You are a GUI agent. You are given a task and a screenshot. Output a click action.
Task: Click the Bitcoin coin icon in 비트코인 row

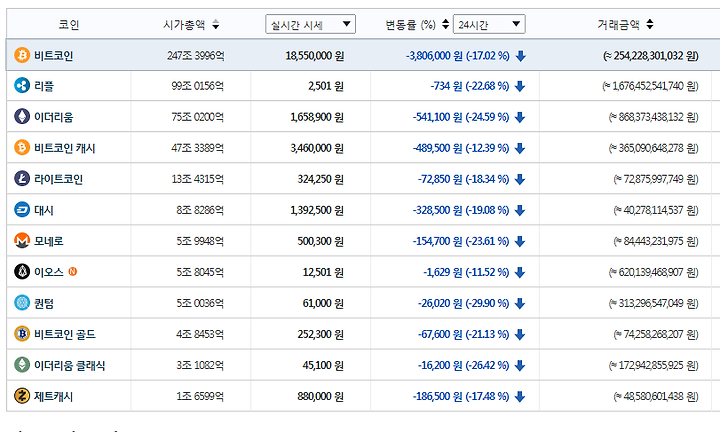click(x=22, y=55)
